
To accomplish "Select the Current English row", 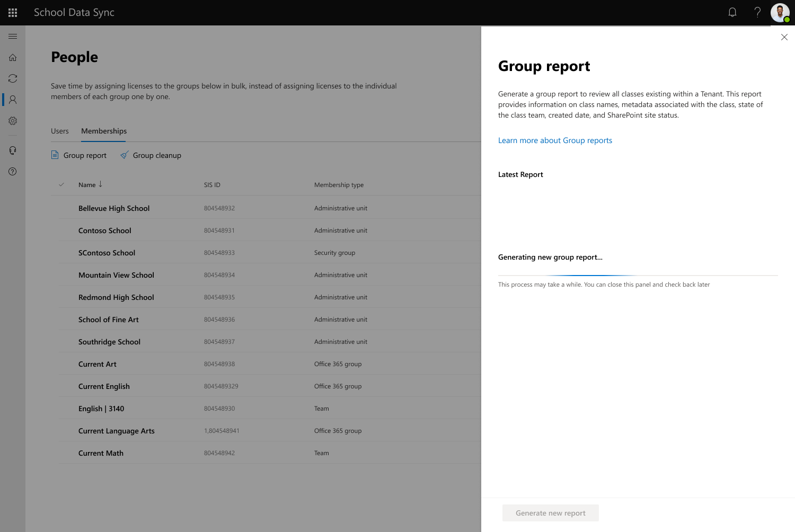I will [270, 386].
